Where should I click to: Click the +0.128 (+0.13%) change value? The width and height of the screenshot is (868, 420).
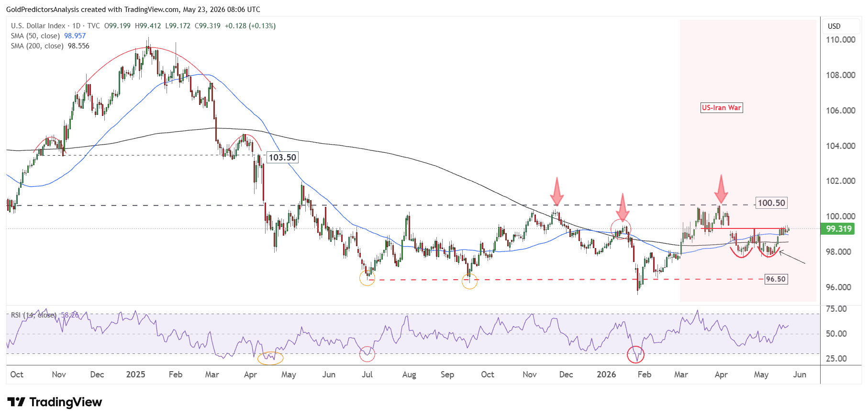click(x=250, y=26)
